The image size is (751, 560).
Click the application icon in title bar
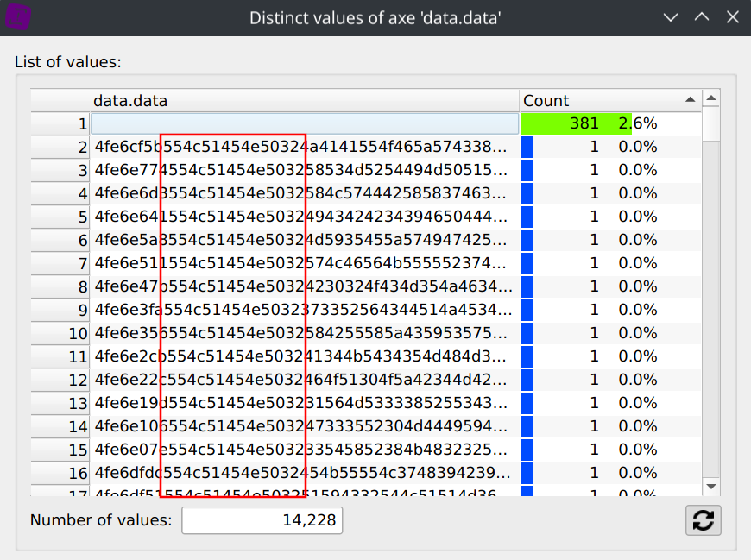(x=17, y=17)
